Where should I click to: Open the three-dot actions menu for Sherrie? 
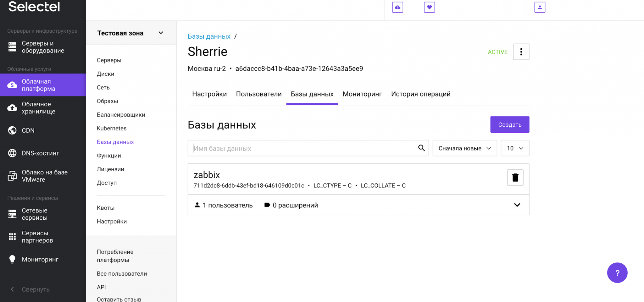pyautogui.click(x=521, y=52)
